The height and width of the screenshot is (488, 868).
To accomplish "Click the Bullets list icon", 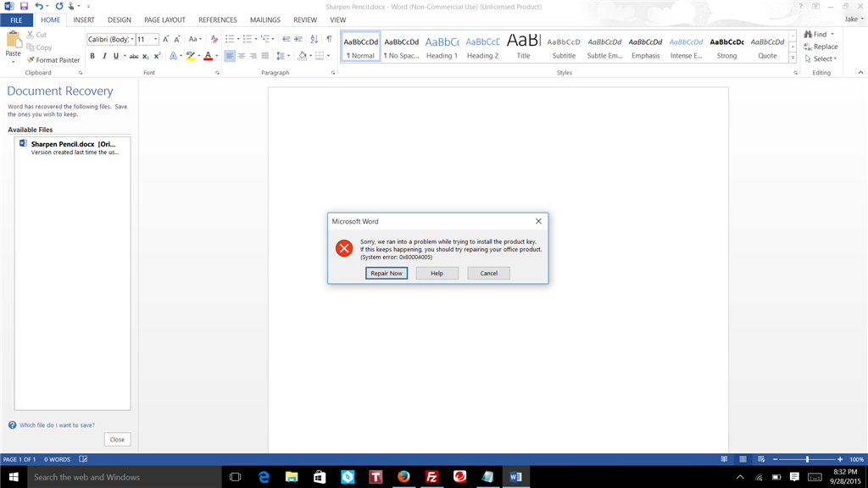I will [230, 39].
